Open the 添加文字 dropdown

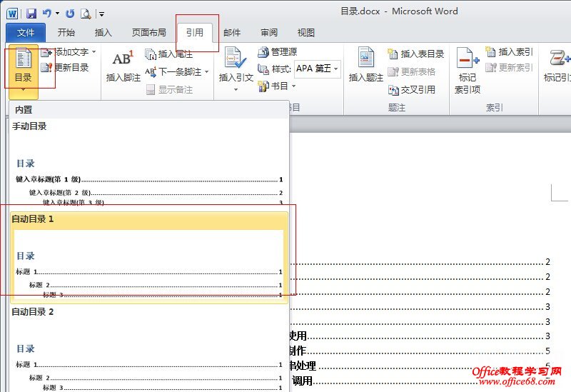[69, 52]
